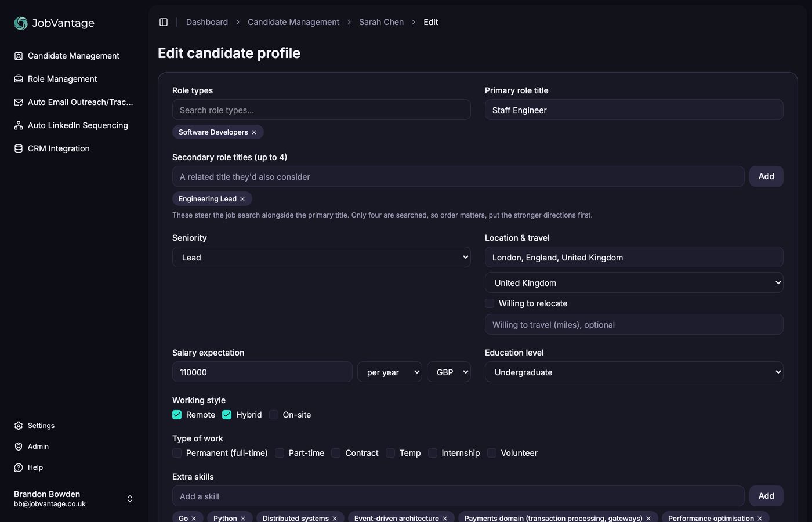The width and height of the screenshot is (812, 522).
Task: Click the Search role types field
Action: click(321, 110)
